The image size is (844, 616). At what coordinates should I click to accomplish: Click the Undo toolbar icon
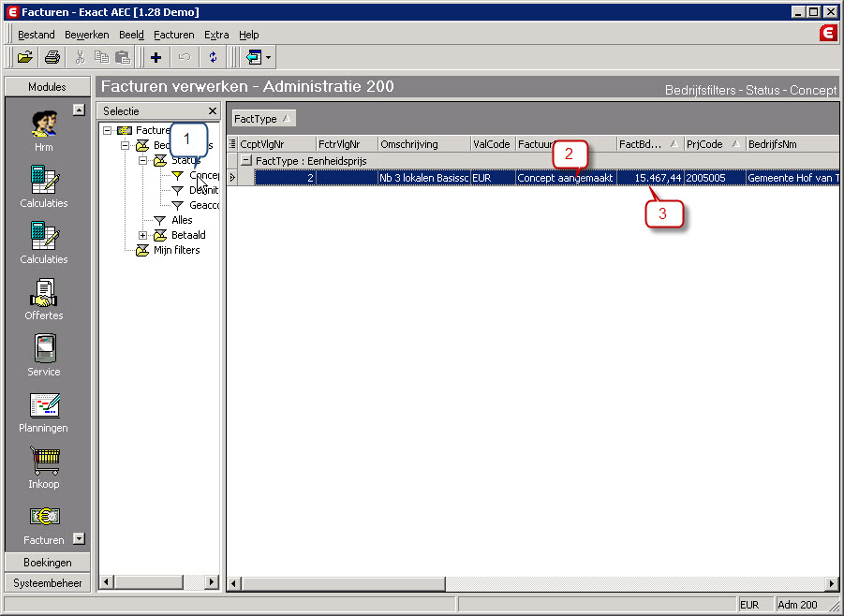pyautogui.click(x=185, y=57)
